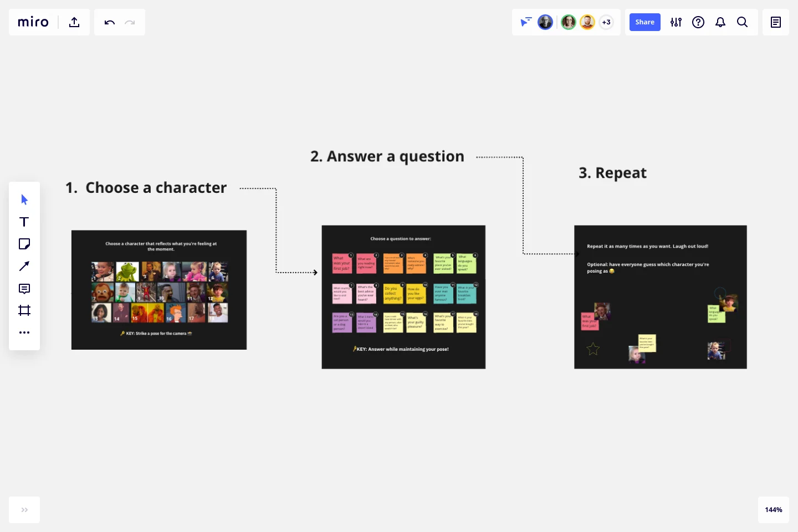The image size is (798, 532).
Task: Click the 'What was your first job?' sticky note numbered 1
Action: coord(342,263)
